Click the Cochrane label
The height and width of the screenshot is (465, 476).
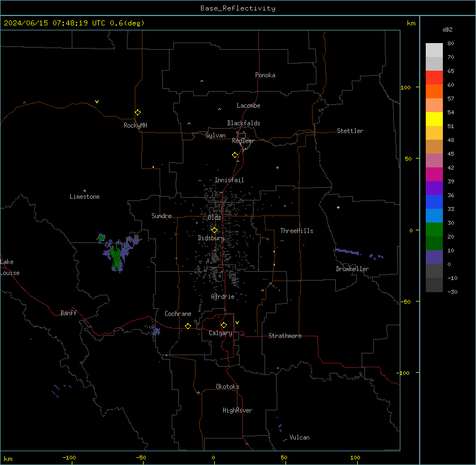pos(178,314)
